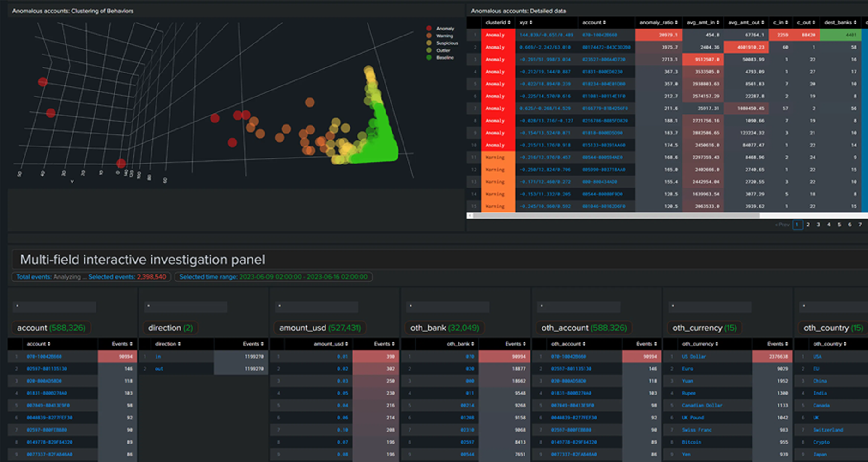Sort by avg_amt_out column header
The height and width of the screenshot is (462, 868).
[x=746, y=22]
